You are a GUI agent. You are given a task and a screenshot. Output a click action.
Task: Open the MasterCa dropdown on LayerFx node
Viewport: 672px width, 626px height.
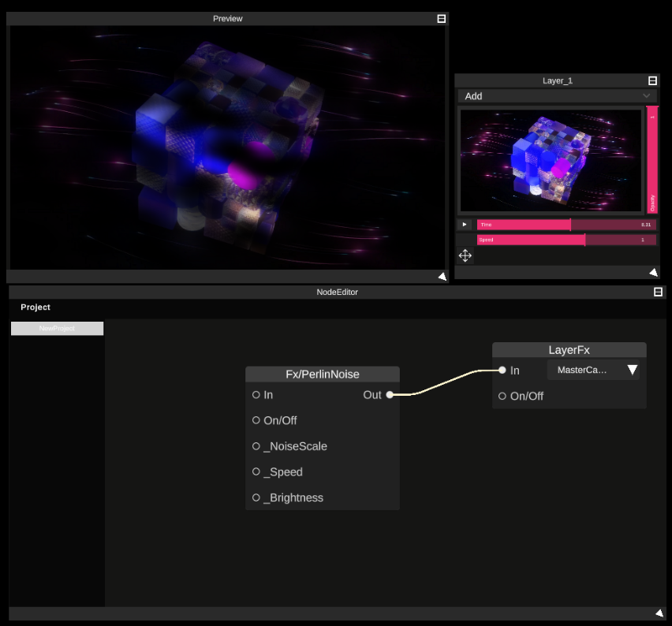pyautogui.click(x=593, y=369)
